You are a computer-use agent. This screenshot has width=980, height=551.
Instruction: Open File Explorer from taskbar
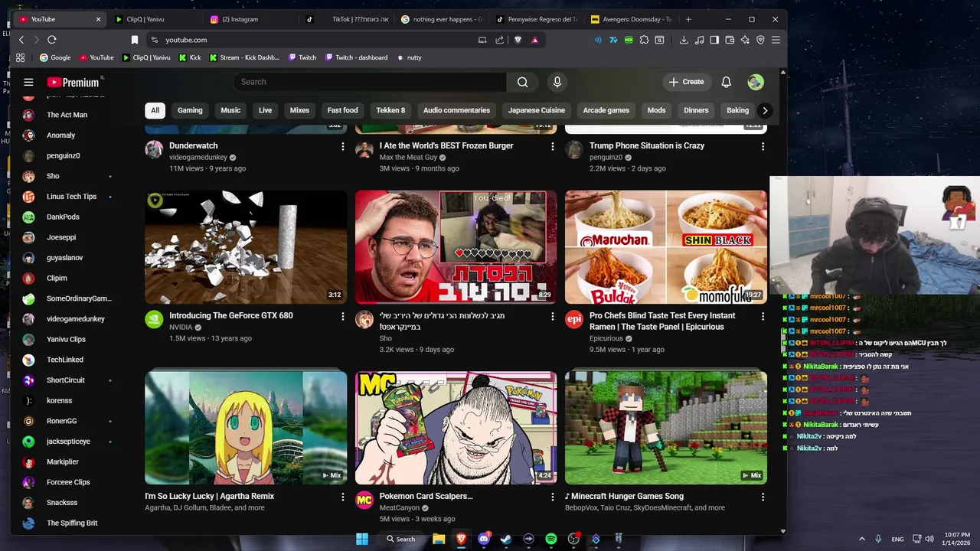(439, 539)
